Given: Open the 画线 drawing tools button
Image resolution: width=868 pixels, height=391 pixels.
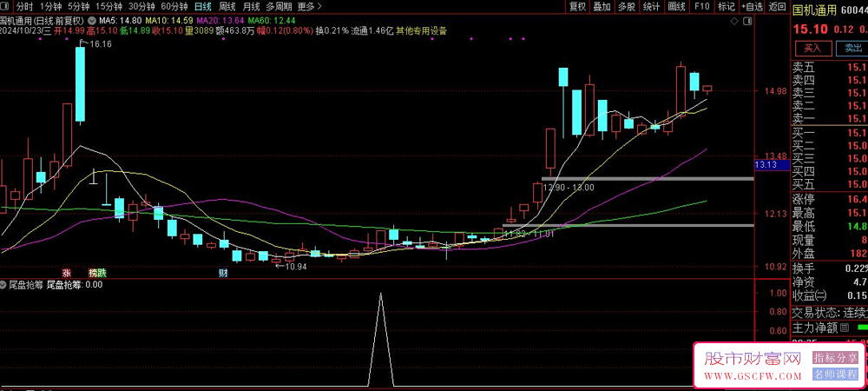Looking at the screenshot, I should coord(677,7).
